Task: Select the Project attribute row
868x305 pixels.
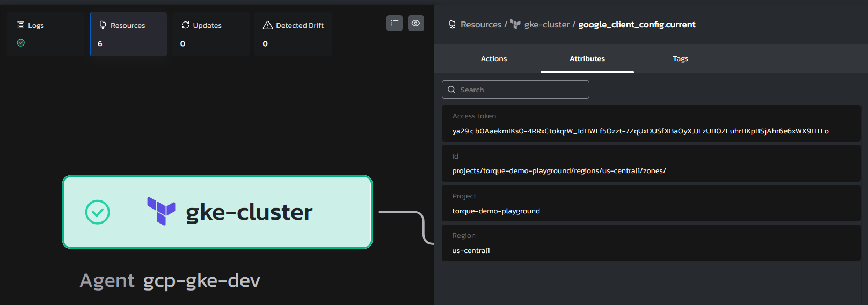Action: click(x=651, y=204)
